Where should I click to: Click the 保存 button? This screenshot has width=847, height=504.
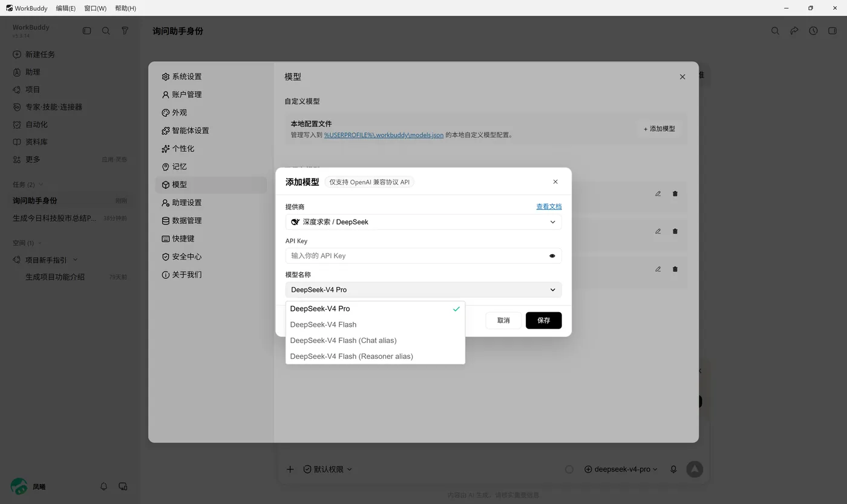coord(544,321)
